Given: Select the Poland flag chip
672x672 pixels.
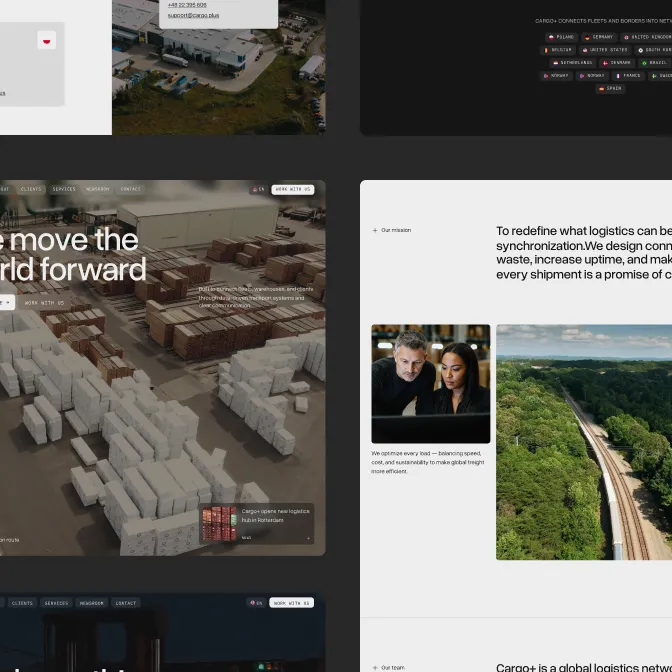Looking at the screenshot, I should point(561,37).
